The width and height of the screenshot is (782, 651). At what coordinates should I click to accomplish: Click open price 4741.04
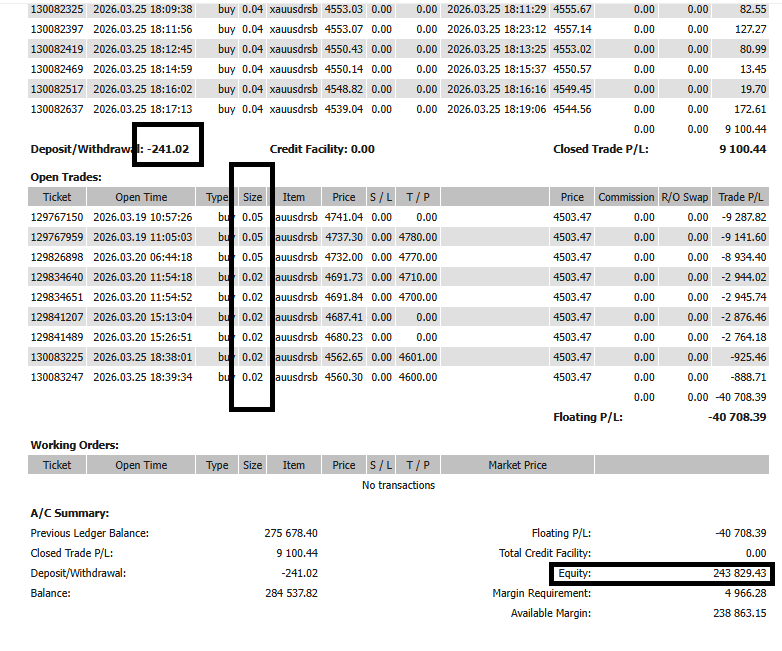(x=344, y=217)
